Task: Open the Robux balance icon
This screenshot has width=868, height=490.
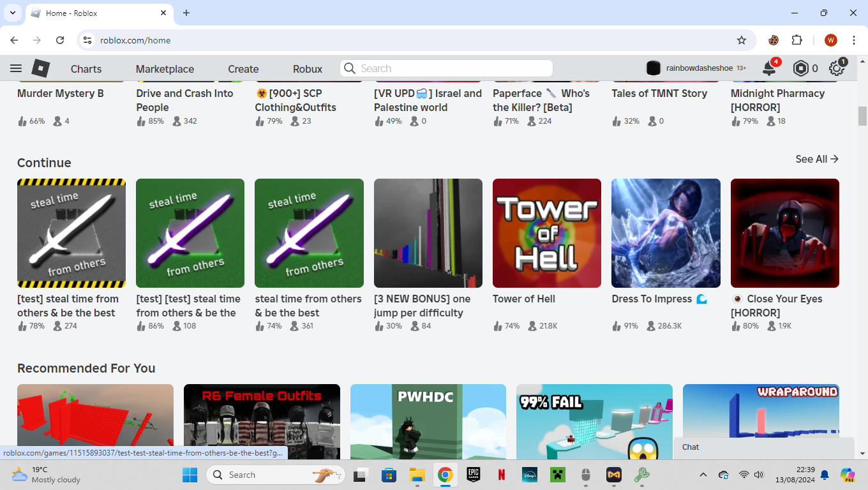Action: [x=800, y=68]
